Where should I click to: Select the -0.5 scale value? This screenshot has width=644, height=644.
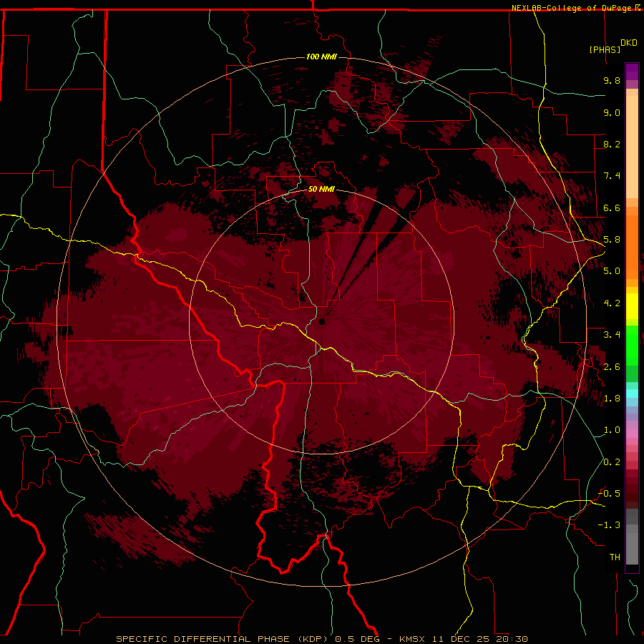click(x=609, y=494)
